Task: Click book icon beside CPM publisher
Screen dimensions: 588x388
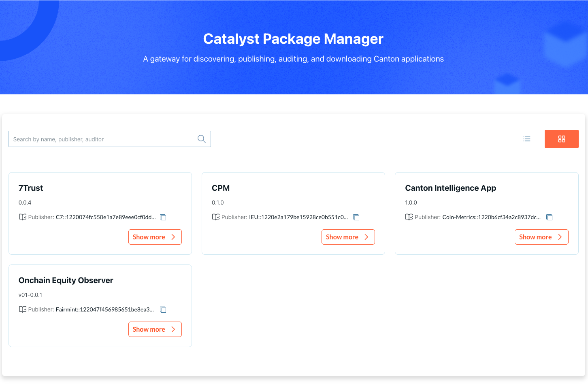Action: [216, 217]
